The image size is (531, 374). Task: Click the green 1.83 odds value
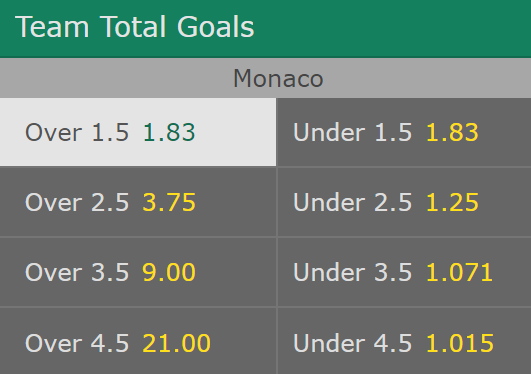169,132
